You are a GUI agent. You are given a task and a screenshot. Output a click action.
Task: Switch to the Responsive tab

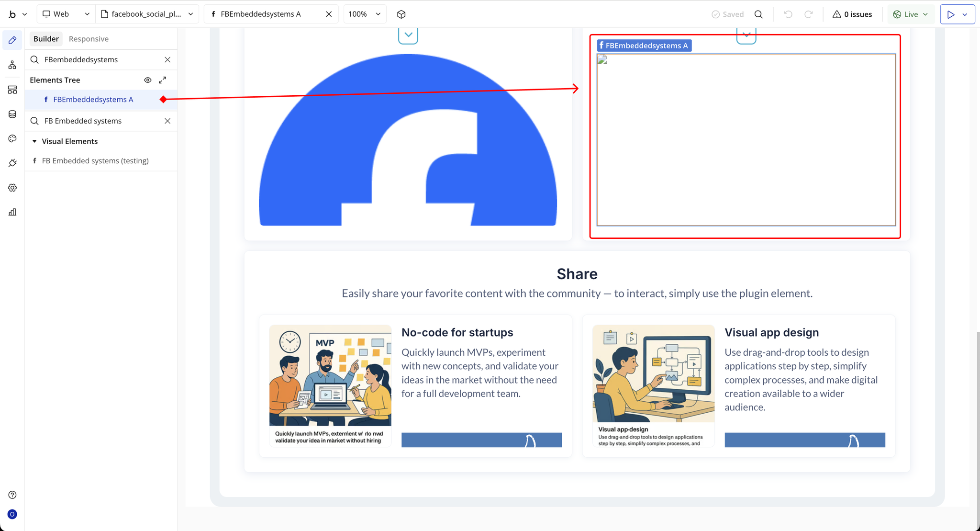(89, 39)
